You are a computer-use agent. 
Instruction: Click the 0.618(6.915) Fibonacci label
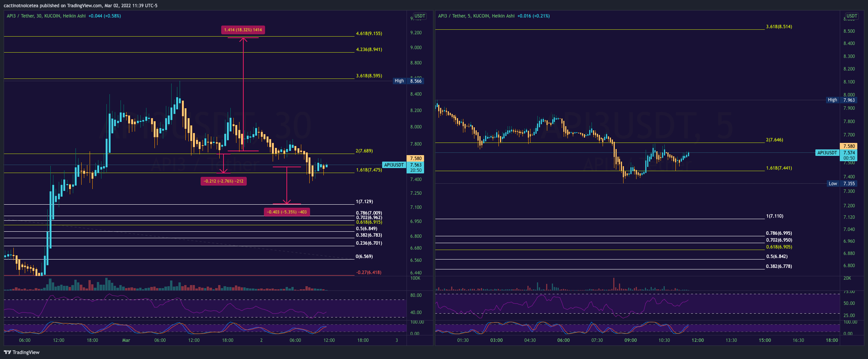coord(369,222)
